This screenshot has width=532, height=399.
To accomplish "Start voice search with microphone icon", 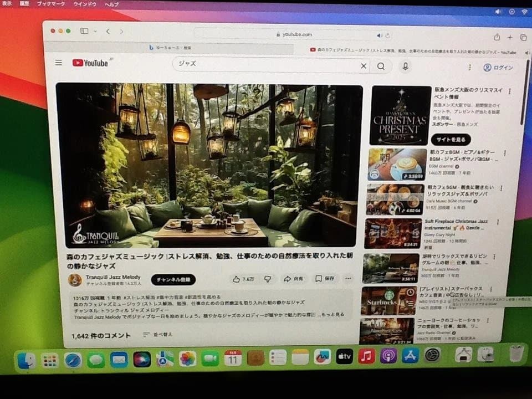I will pyautogui.click(x=406, y=66).
